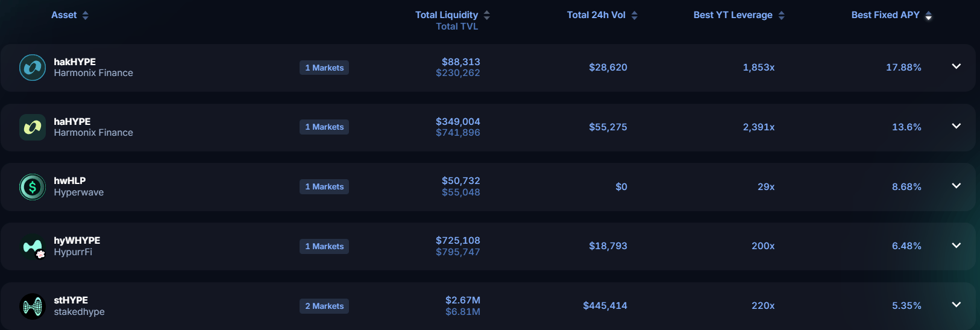Click hakHYPE's 1 Markets badge
The height and width of the screenshot is (330, 980).
pos(324,68)
